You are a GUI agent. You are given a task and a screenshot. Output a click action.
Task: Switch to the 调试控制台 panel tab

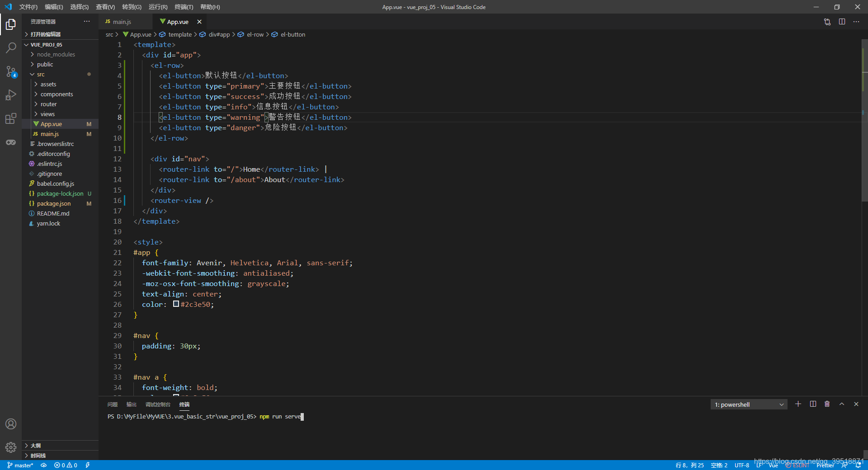tap(158, 404)
